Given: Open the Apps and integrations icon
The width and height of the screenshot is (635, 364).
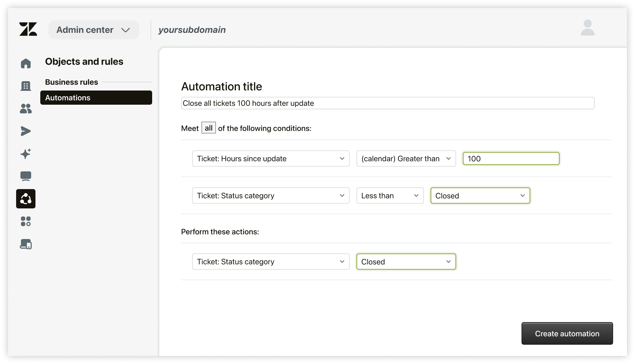Looking at the screenshot, I should coord(26,221).
